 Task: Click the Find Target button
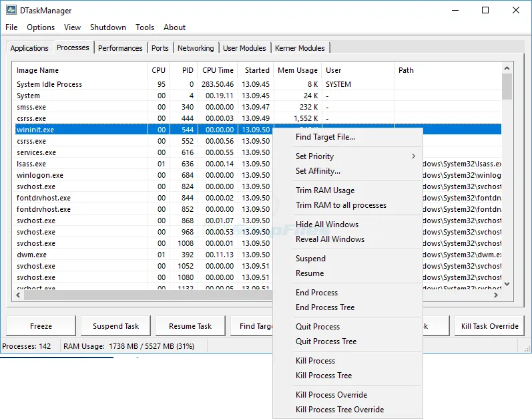click(x=252, y=326)
